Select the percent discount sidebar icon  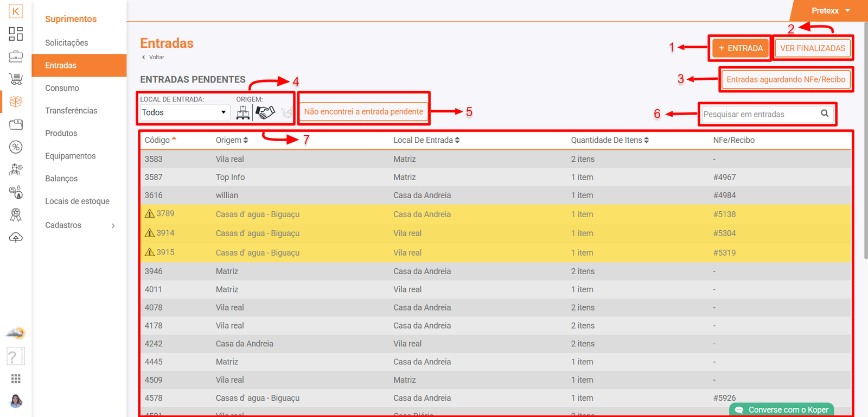16,147
